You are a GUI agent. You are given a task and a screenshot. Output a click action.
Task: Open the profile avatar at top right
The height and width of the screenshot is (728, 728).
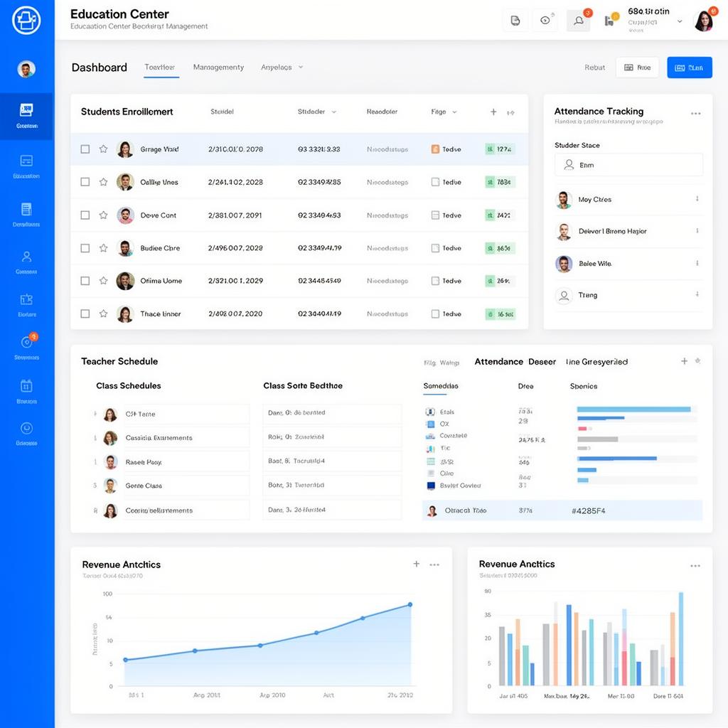[704, 21]
